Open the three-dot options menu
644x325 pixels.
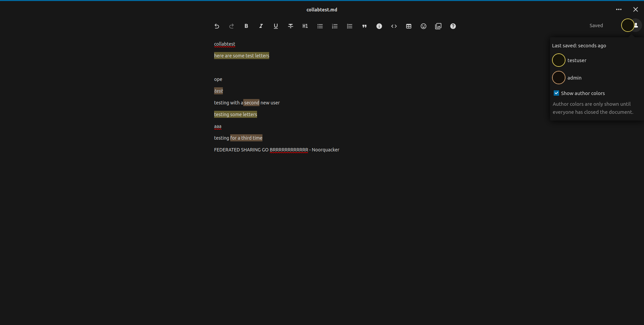(x=619, y=9)
